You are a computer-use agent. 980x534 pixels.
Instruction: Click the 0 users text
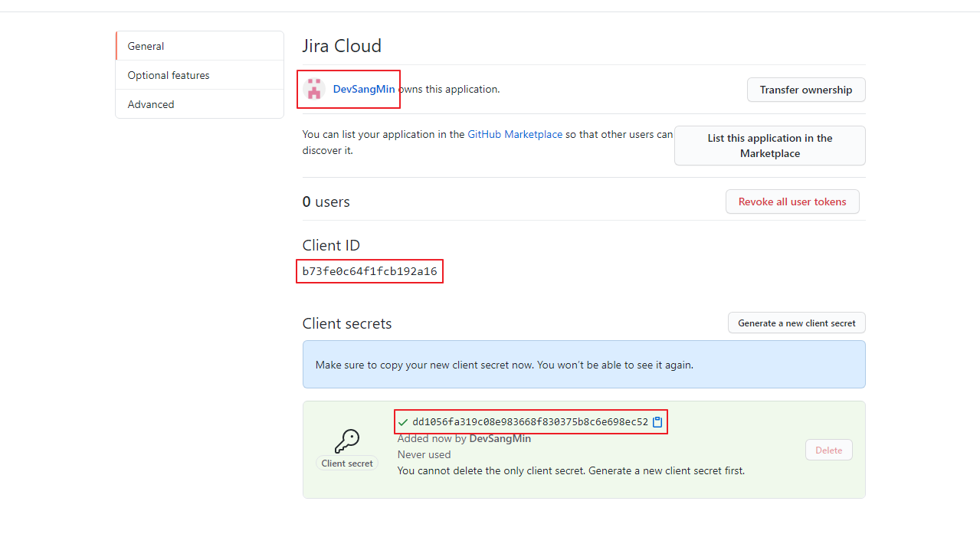326,202
